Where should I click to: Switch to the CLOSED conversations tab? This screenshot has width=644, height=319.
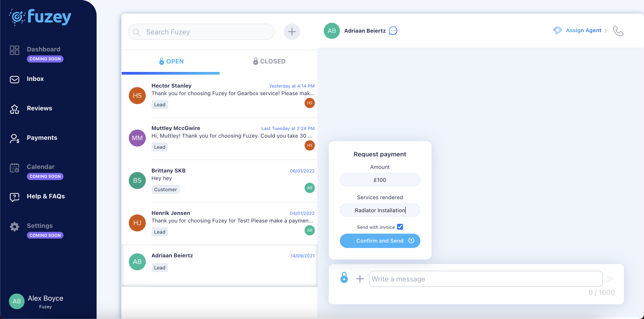(273, 61)
